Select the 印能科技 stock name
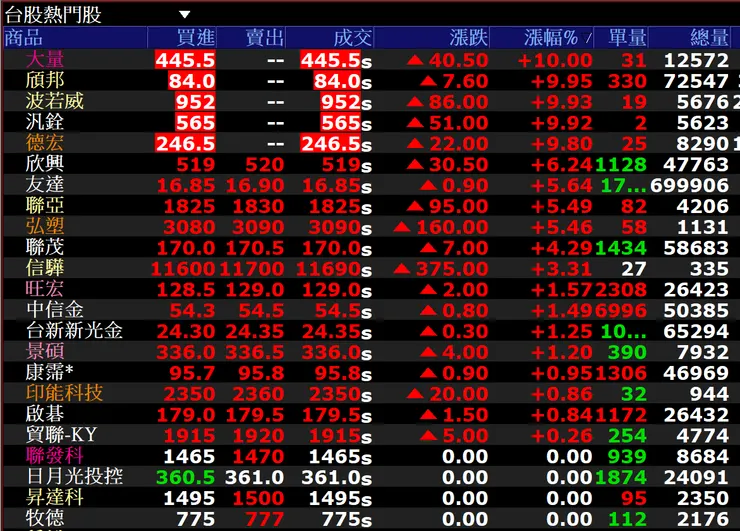This screenshot has width=740, height=531. click(65, 393)
